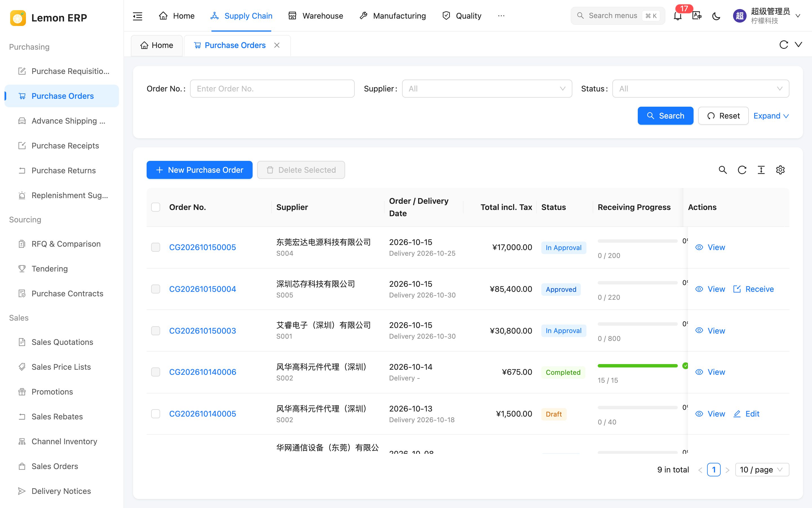Change the 10 / page size selector
The image size is (812, 508).
[762, 470]
